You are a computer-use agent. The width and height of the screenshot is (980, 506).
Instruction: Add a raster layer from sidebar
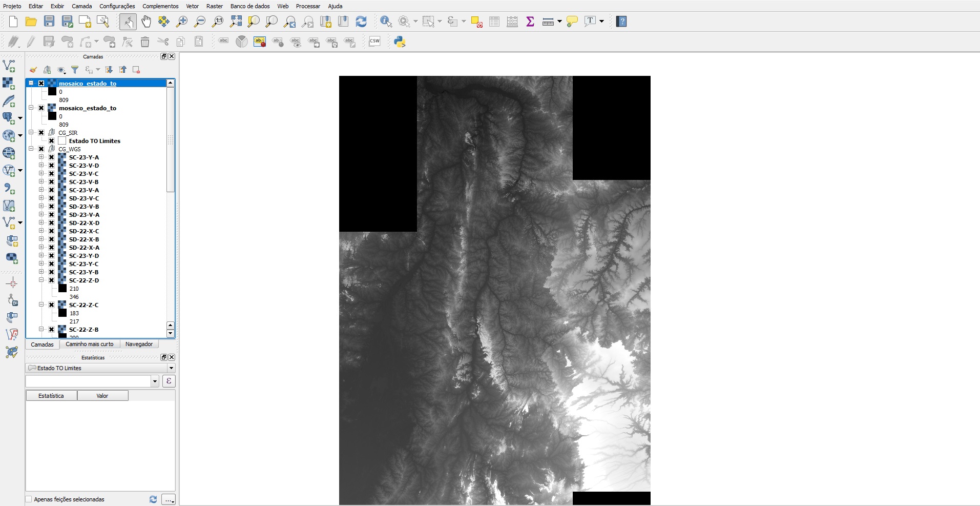point(9,83)
